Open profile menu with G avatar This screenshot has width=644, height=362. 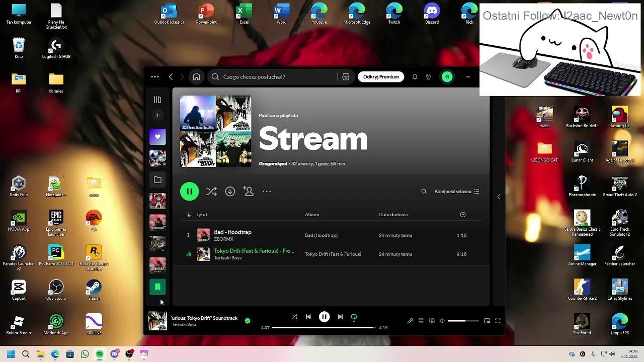pyautogui.click(x=447, y=77)
